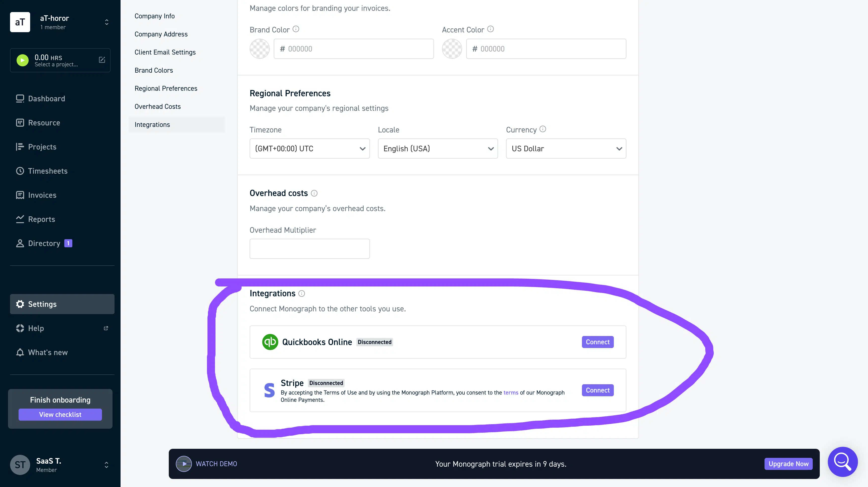Expand the aT-horor workspace switcher
Screen dimensions: 868x487
point(106,22)
